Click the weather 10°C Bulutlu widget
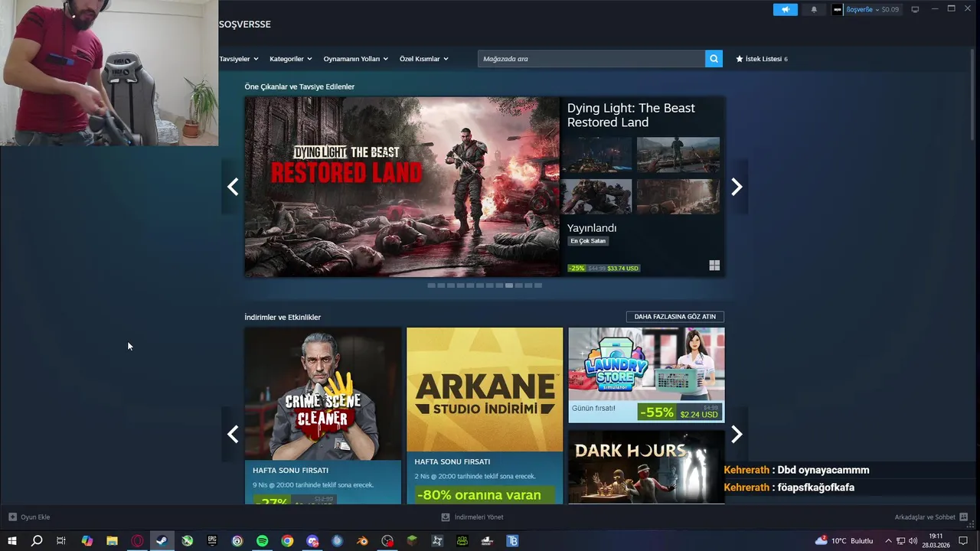 844,541
